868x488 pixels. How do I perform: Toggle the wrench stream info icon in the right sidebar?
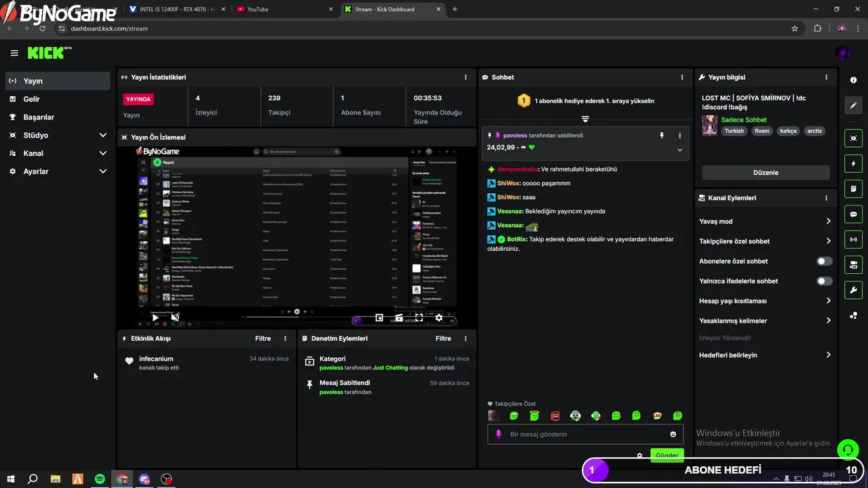click(x=853, y=290)
